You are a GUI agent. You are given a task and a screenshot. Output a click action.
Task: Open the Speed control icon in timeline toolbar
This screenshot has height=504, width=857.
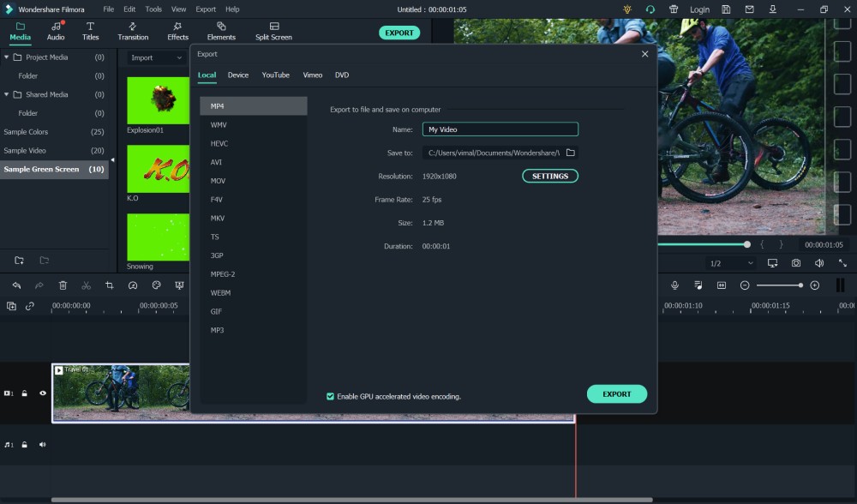point(132,285)
